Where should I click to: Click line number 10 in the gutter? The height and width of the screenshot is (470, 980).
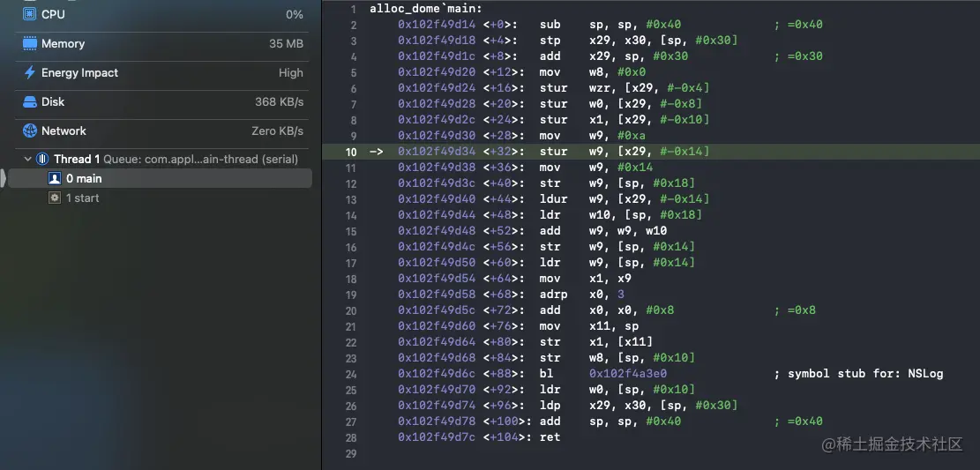(x=350, y=152)
